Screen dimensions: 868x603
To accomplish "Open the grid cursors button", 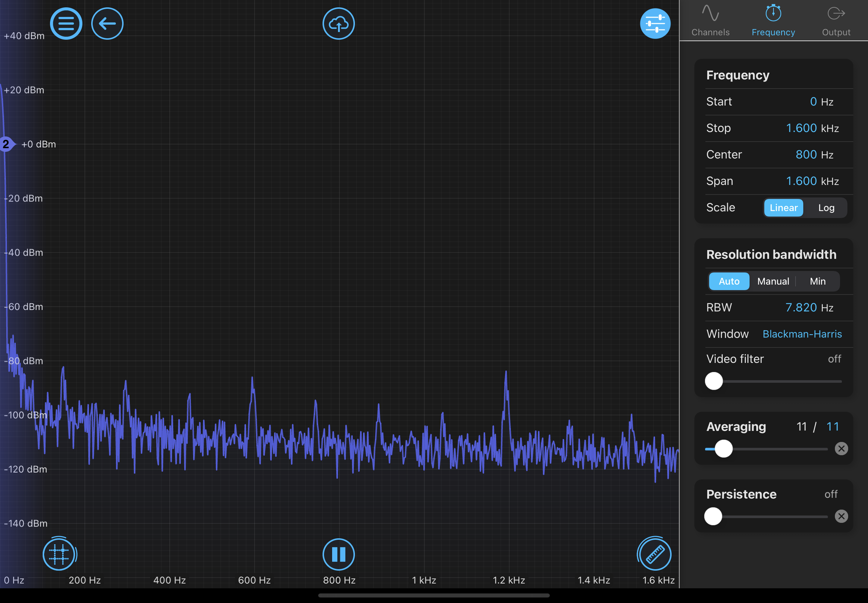I will [59, 554].
